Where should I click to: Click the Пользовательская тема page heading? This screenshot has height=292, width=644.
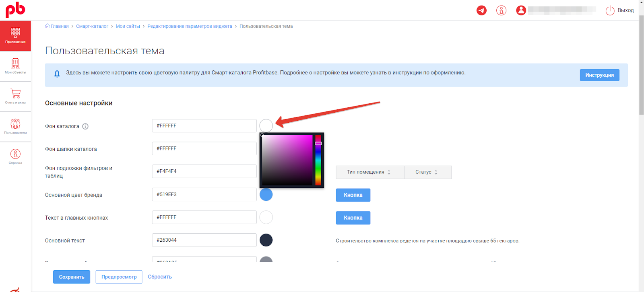[x=105, y=51]
